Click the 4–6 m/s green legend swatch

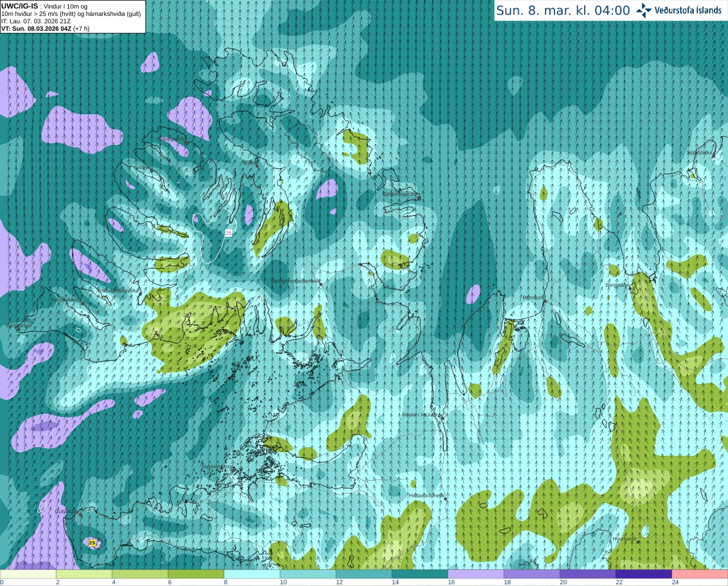(x=140, y=574)
